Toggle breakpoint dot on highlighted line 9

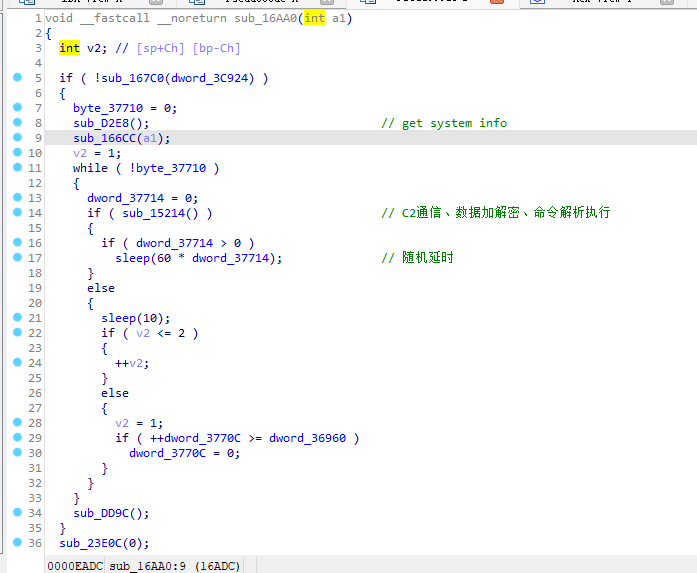point(17,137)
